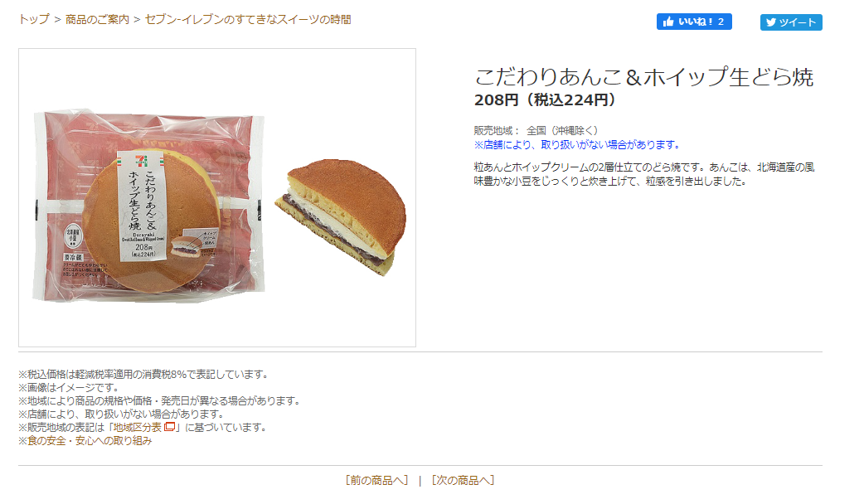Open the 地域区分表 link

pos(138,428)
